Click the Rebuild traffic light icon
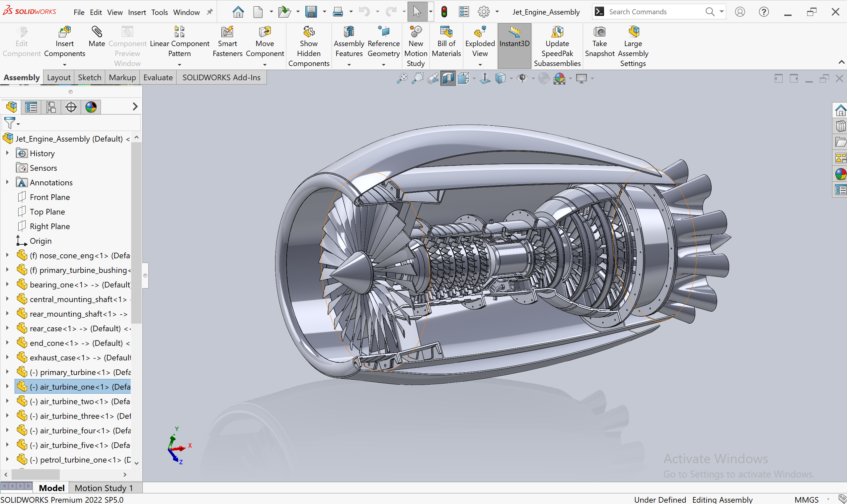 (x=444, y=12)
